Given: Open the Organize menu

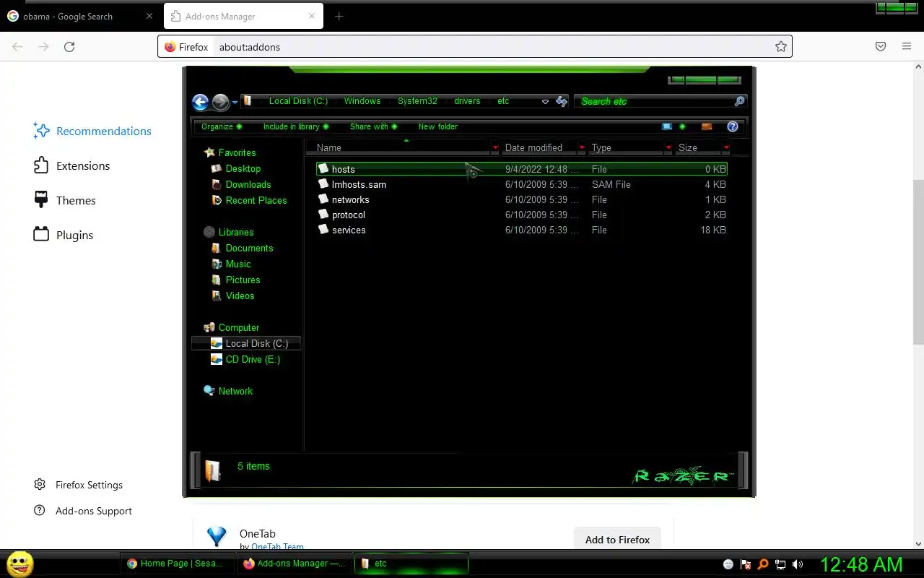Looking at the screenshot, I should [222, 126].
